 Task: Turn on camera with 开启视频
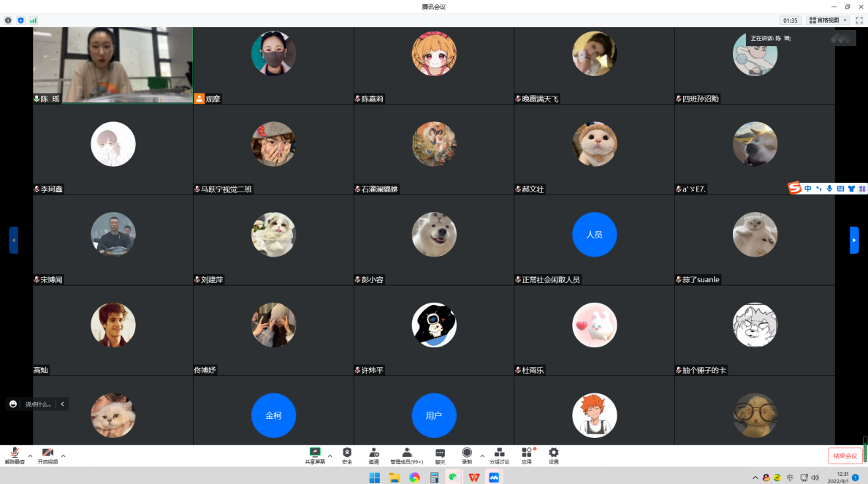tap(47, 455)
